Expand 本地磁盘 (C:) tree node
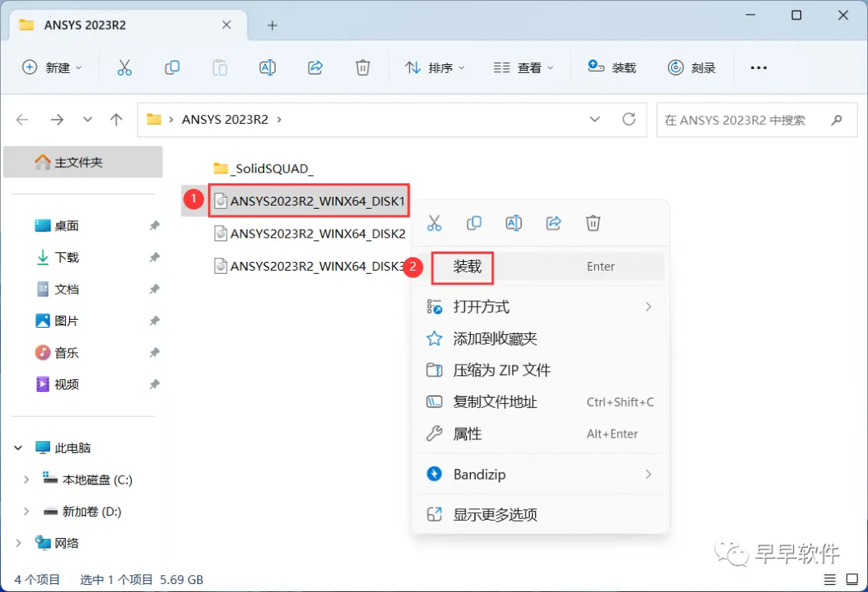The width and height of the screenshot is (868, 592). click(26, 480)
